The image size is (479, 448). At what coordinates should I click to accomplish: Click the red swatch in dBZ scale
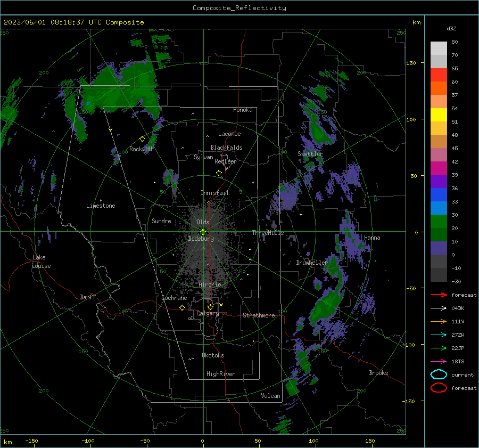(439, 75)
